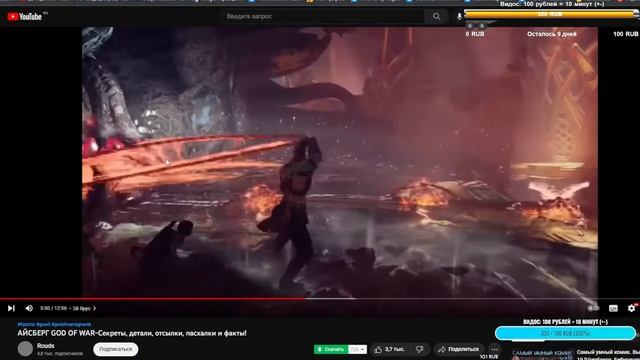This screenshot has height=360, width=640.
Task: Mute the video volume speaker icon
Action: 29,308
